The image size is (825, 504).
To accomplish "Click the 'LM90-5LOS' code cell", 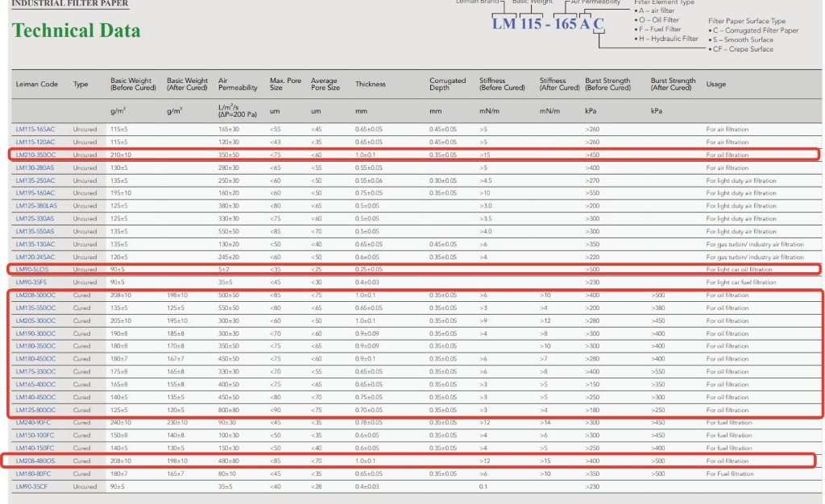I will 32,270.
